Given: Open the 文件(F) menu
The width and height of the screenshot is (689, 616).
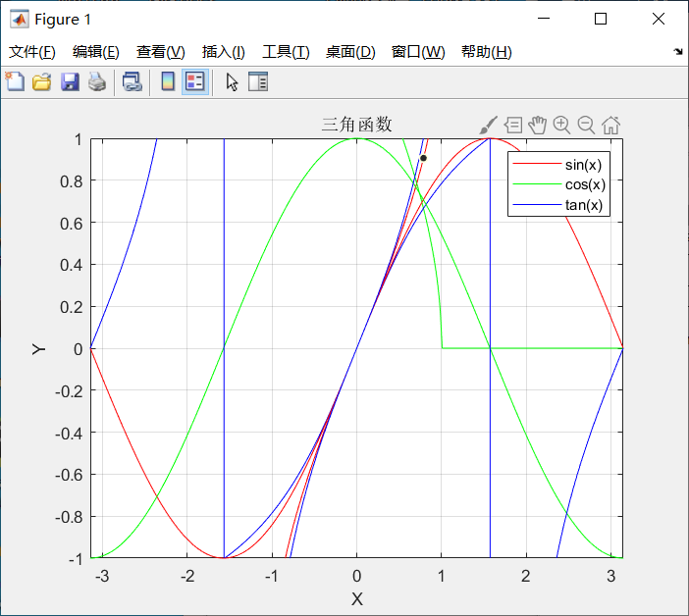Looking at the screenshot, I should coord(32,52).
